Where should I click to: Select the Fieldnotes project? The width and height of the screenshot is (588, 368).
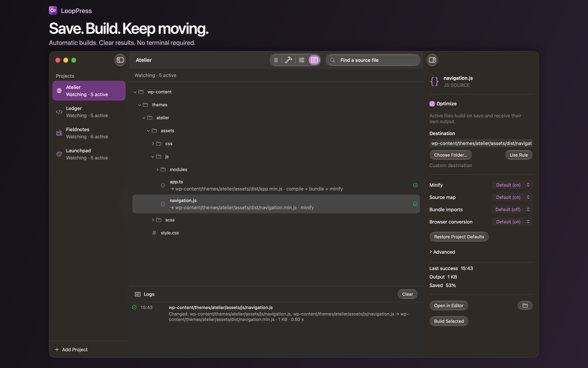point(89,133)
